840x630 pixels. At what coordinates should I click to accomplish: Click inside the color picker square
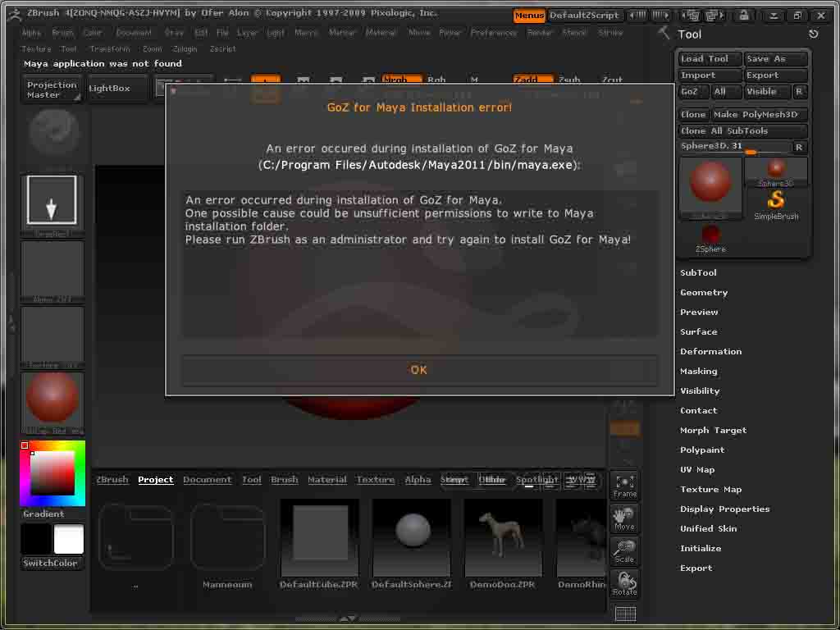52,473
